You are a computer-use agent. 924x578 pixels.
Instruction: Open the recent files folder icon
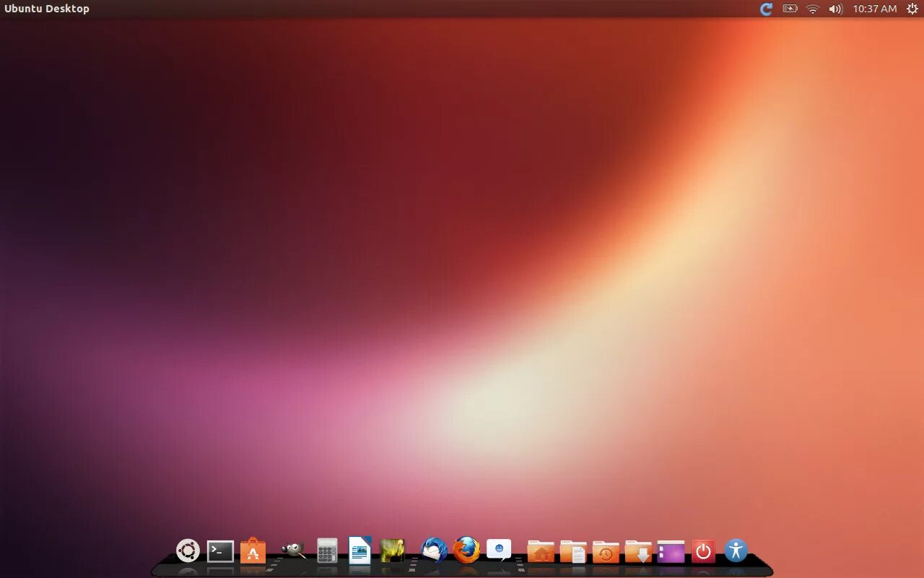coord(606,551)
